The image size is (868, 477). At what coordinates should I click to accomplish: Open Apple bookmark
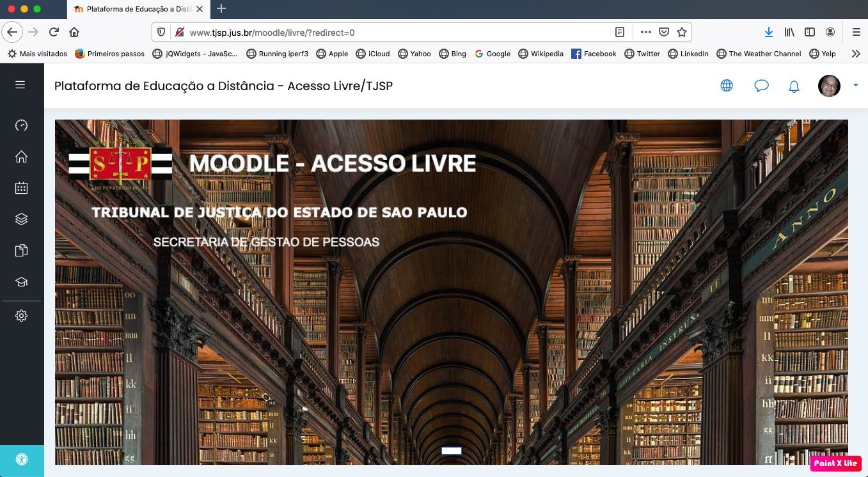[x=332, y=54]
